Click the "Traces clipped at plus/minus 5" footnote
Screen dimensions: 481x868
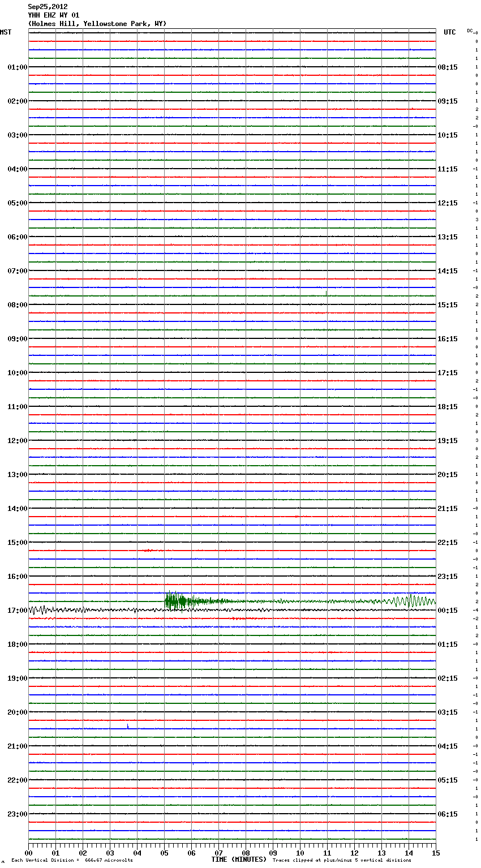point(342,861)
